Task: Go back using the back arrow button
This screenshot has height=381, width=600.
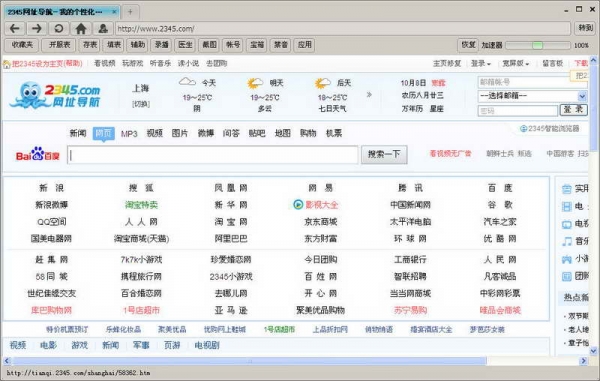Action: coord(15,28)
